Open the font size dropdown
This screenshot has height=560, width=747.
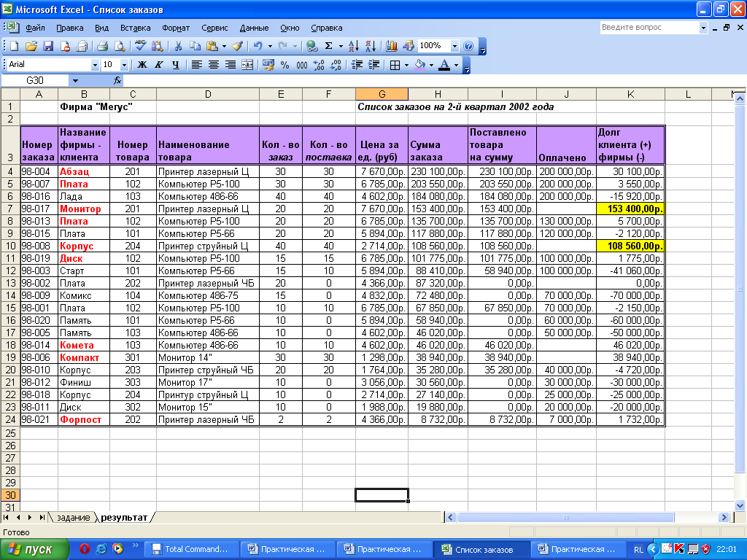(124, 65)
